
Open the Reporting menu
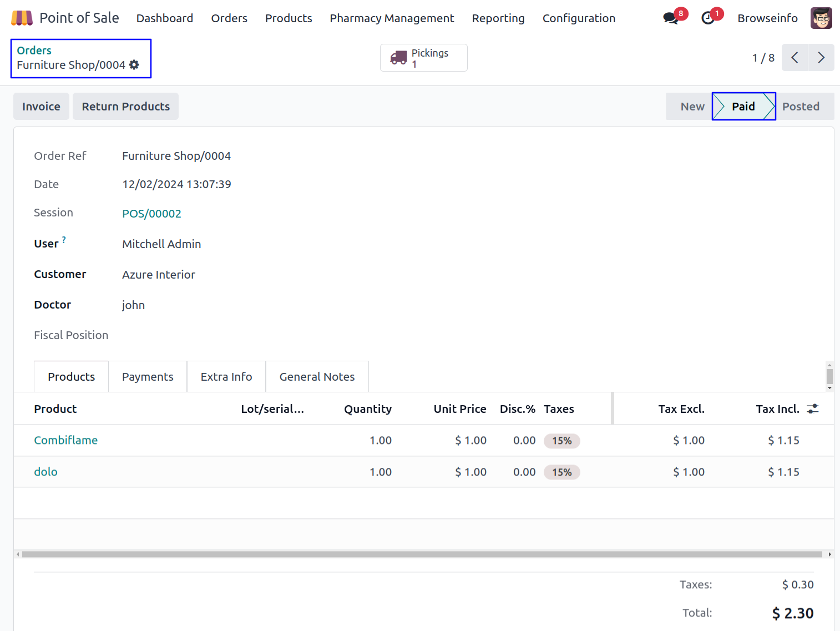click(x=498, y=18)
